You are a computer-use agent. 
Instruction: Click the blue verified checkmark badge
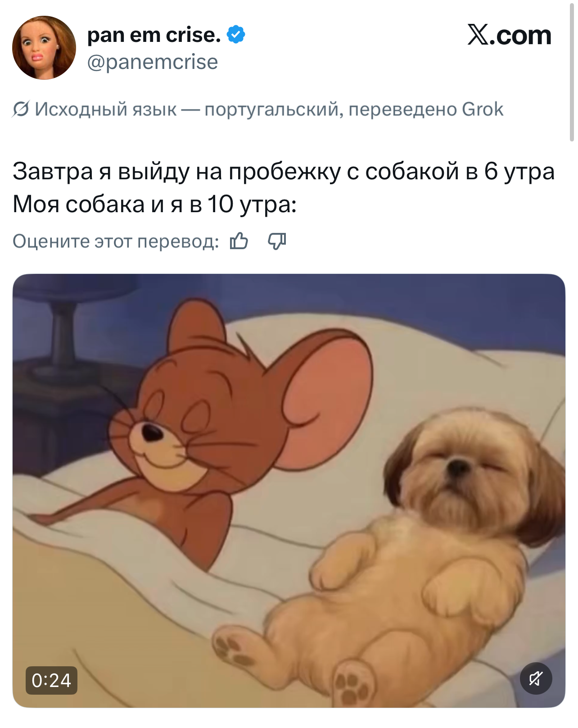pyautogui.click(x=236, y=35)
